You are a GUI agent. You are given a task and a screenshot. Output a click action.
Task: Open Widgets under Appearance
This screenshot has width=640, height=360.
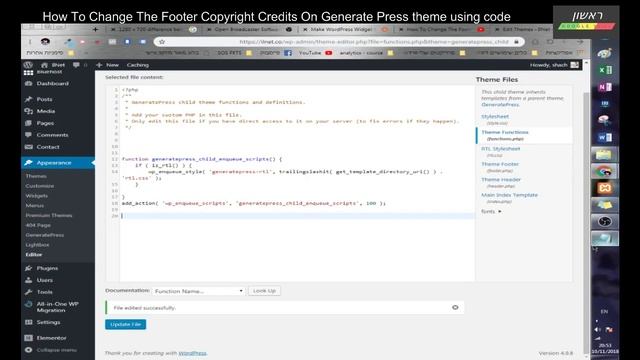pyautogui.click(x=36, y=196)
